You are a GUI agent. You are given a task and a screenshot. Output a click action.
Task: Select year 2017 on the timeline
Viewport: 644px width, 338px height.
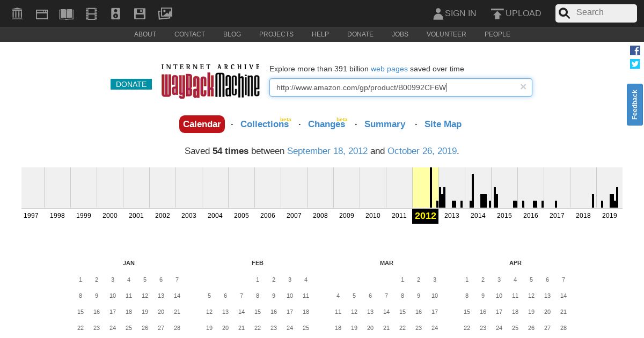[557, 216]
